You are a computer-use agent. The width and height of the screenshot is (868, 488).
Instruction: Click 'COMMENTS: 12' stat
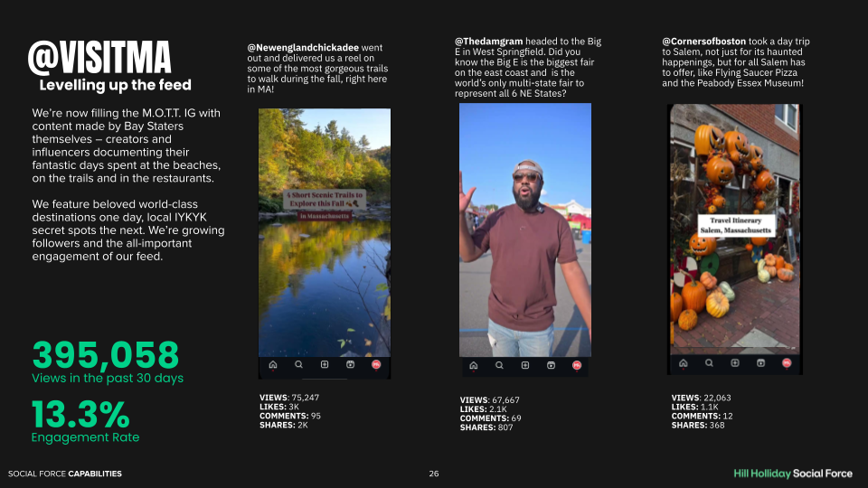[x=702, y=416]
